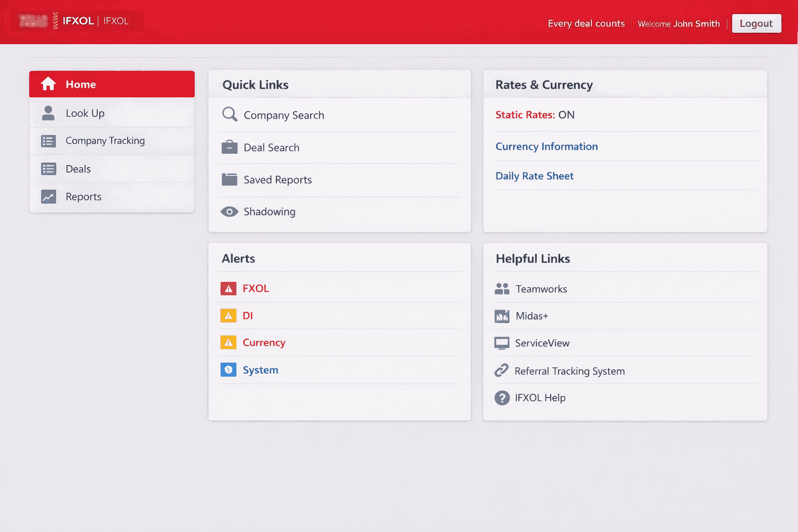
Task: Click the blue clock icon beside System
Action: pyautogui.click(x=228, y=370)
